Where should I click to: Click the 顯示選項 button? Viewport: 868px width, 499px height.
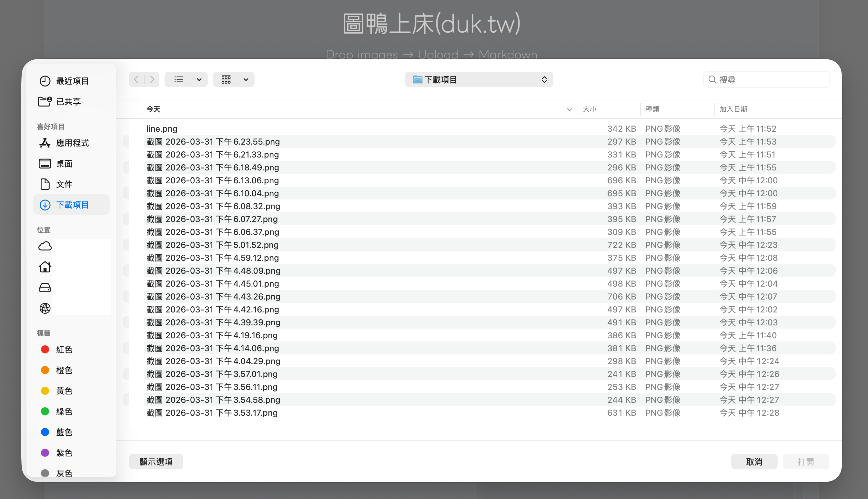[156, 461]
